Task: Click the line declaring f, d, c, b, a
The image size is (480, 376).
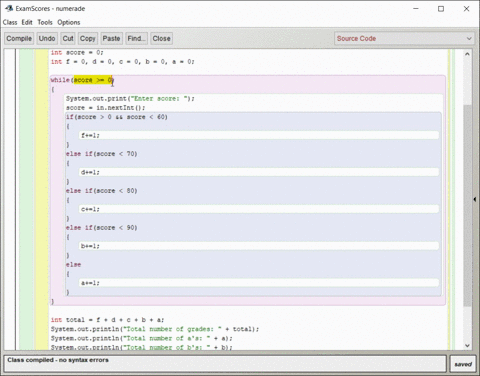Action: [122, 62]
